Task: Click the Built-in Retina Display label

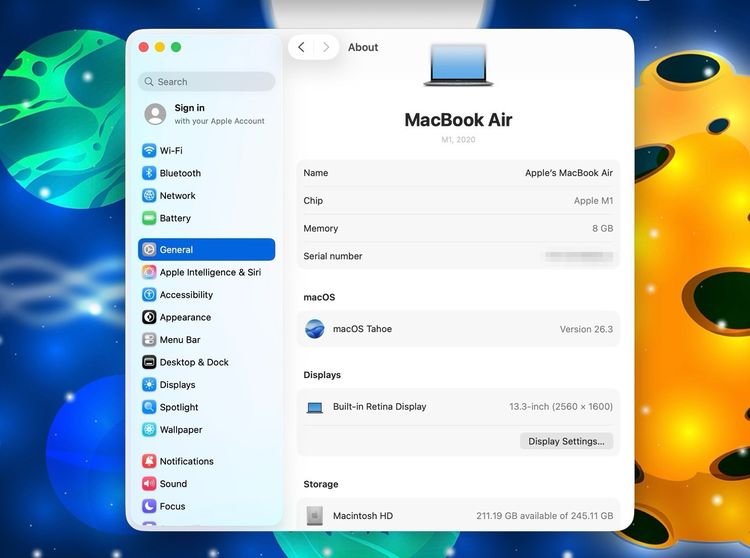Action: click(x=379, y=406)
